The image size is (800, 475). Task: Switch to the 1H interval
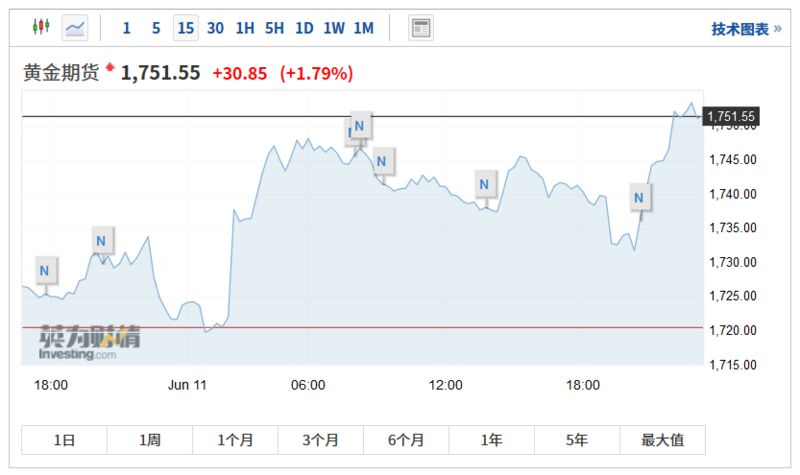245,28
